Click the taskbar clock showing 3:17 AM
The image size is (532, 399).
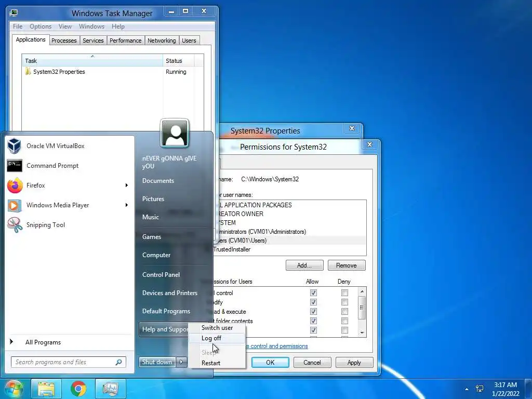[x=506, y=389]
